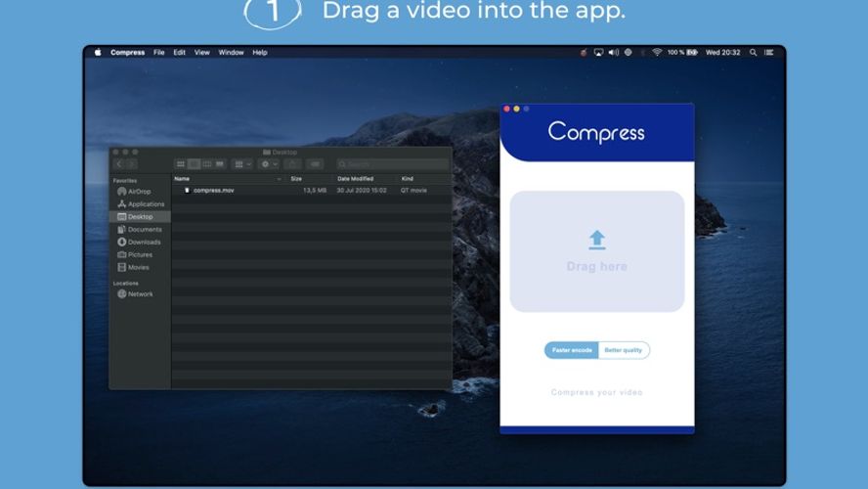The image size is (868, 489).
Task: Click the red fruit icon in the menu bar
Action: pyautogui.click(x=583, y=52)
